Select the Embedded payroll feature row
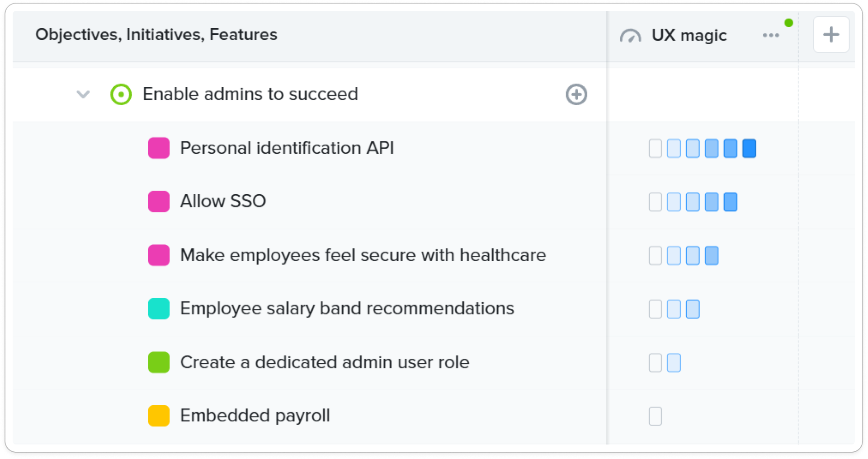 coord(310,416)
